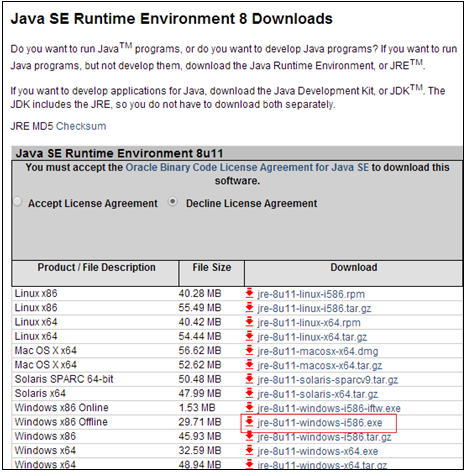Click download icon for jre-8u11-linux-i586.tar.gz
The height and width of the screenshot is (476, 465).
coord(249,308)
